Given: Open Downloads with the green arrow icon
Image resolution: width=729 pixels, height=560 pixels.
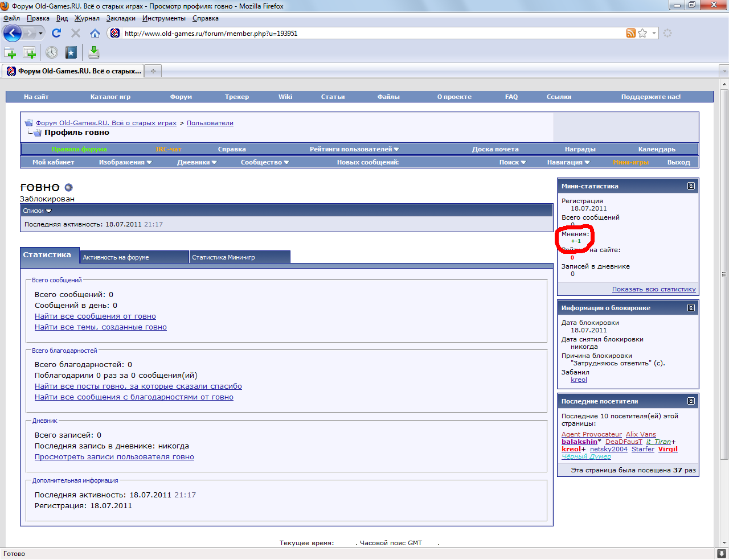Looking at the screenshot, I should (x=94, y=52).
